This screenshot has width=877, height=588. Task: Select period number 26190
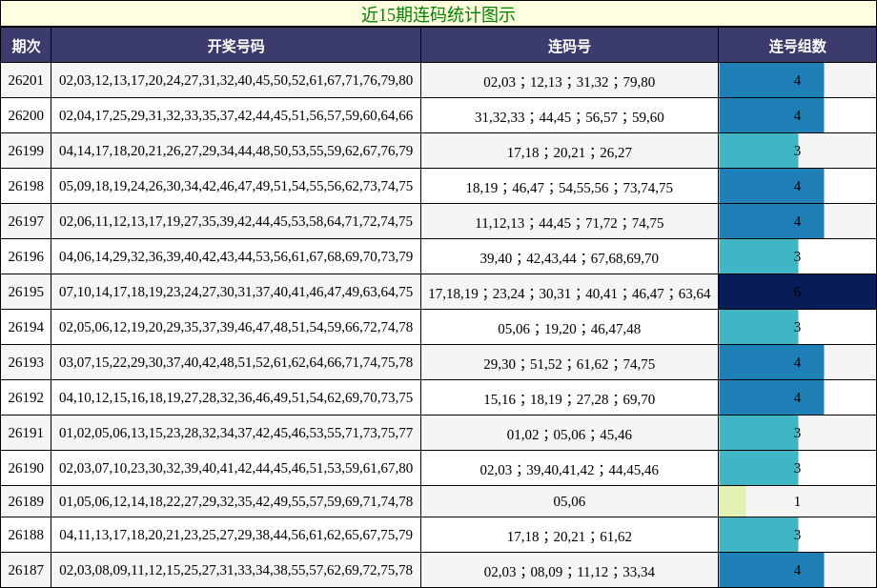point(26,468)
